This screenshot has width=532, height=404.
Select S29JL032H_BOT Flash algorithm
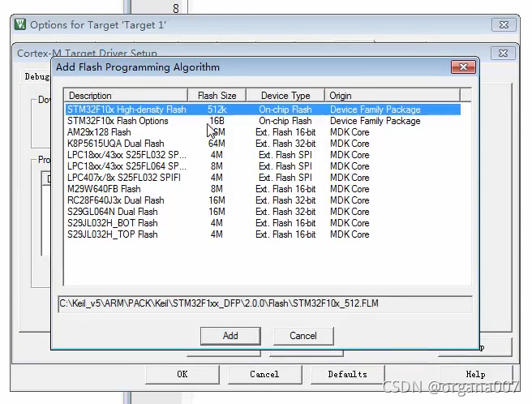[263, 223]
